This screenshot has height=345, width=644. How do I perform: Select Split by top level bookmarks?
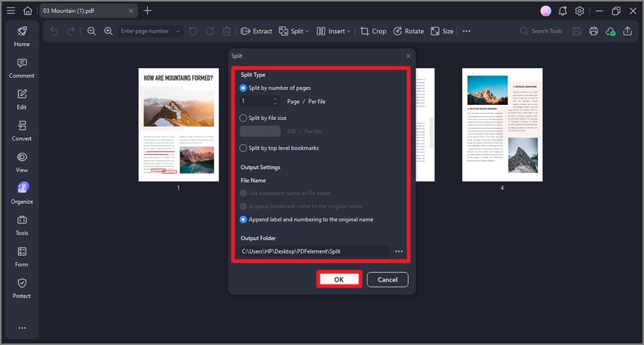279,148
